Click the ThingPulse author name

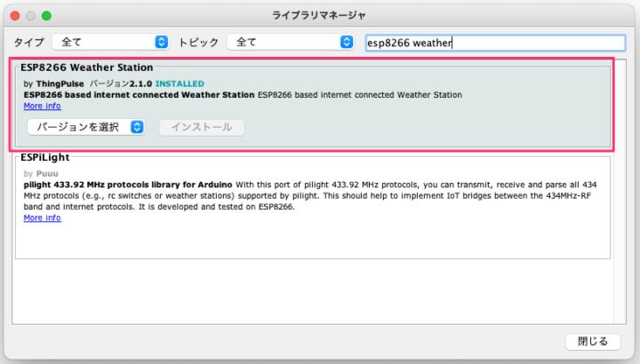[60, 83]
